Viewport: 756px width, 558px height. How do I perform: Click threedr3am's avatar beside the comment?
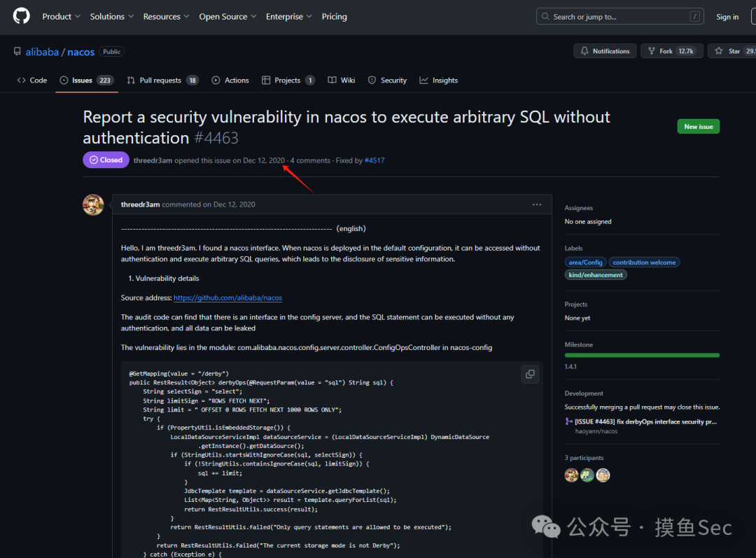94,205
